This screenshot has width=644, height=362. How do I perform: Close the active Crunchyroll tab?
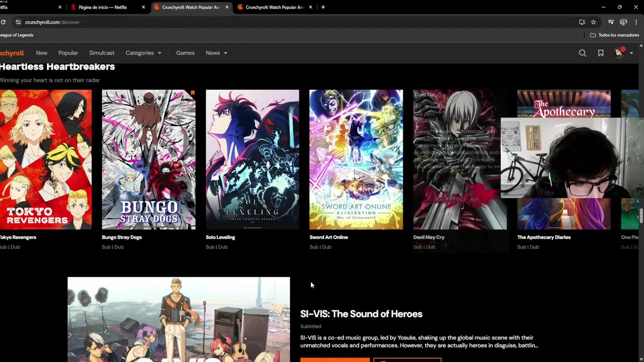(227, 7)
